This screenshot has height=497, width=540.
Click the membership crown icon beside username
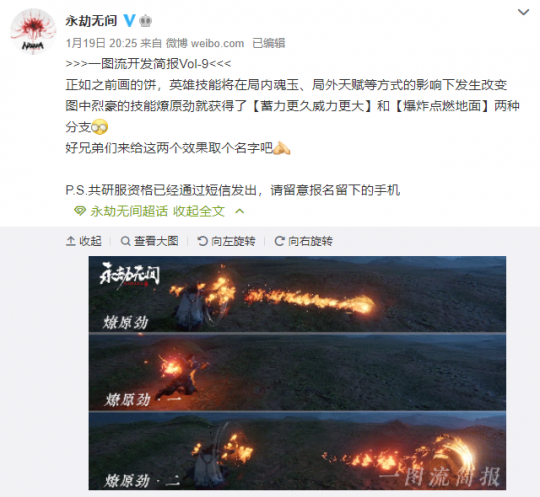pyautogui.click(x=146, y=21)
